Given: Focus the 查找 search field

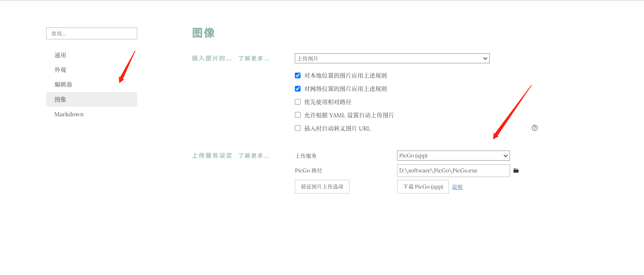Looking at the screenshot, I should pyautogui.click(x=91, y=34).
